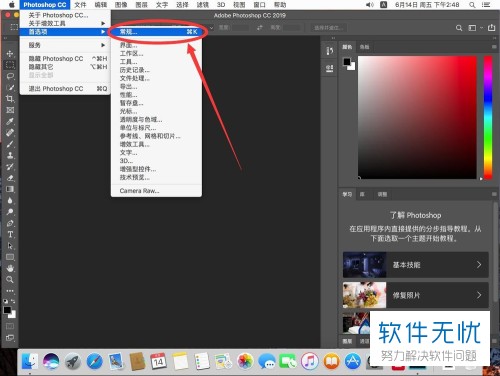Viewport: 500px width, 376px height.
Task: Open the Color panel options menu
Action: tap(494, 47)
